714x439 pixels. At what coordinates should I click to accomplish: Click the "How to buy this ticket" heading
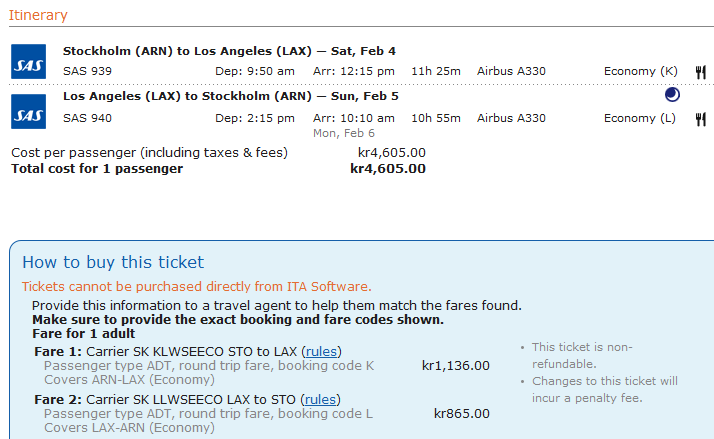(113, 263)
